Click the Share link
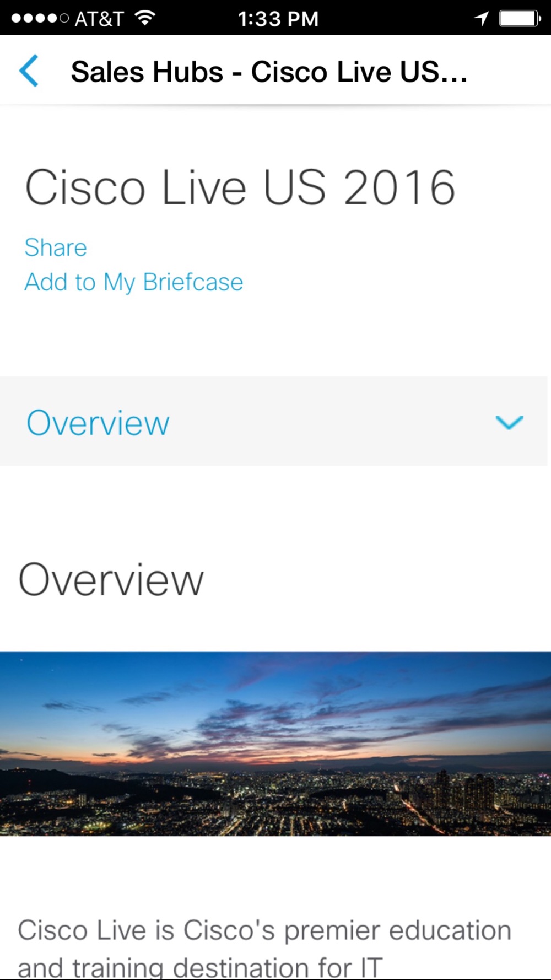Viewport: 551px width, 980px height. click(x=56, y=247)
